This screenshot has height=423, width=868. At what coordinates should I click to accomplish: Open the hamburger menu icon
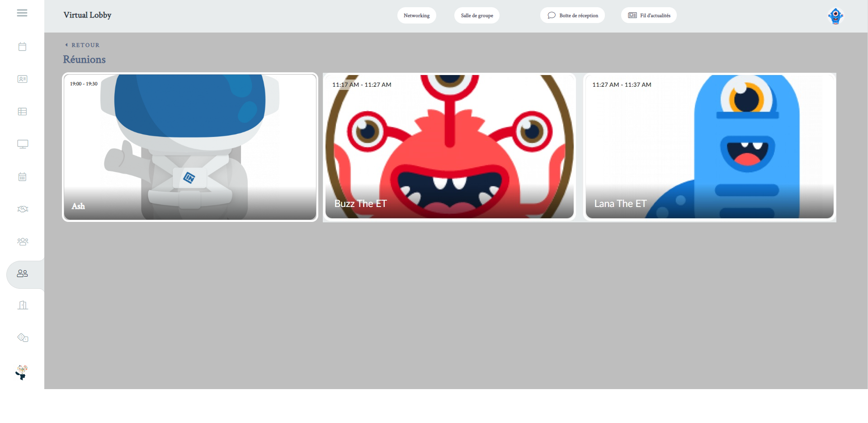[22, 13]
